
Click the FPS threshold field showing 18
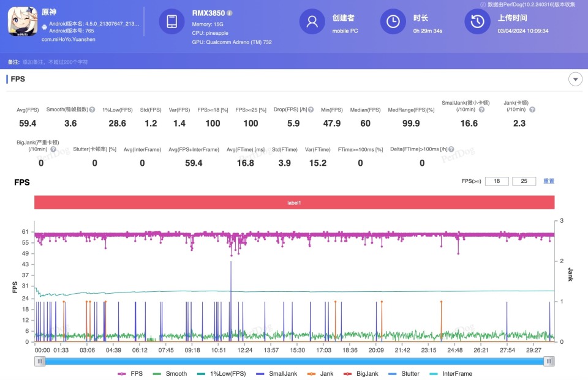(497, 181)
